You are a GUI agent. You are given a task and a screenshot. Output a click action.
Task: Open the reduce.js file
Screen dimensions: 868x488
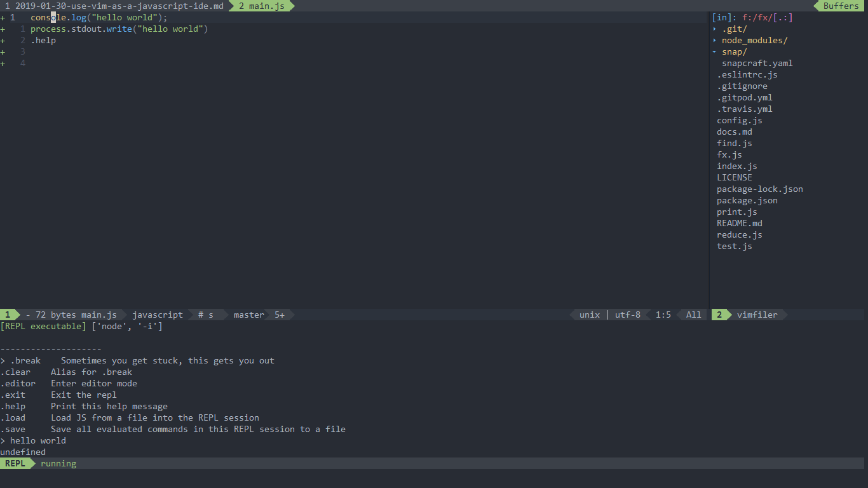[740, 234]
